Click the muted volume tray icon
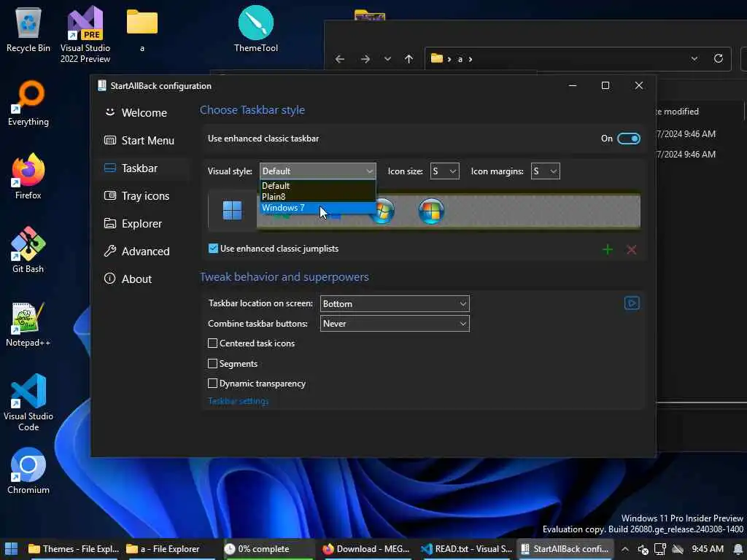This screenshot has width=747, height=560. pyautogui.click(x=643, y=549)
